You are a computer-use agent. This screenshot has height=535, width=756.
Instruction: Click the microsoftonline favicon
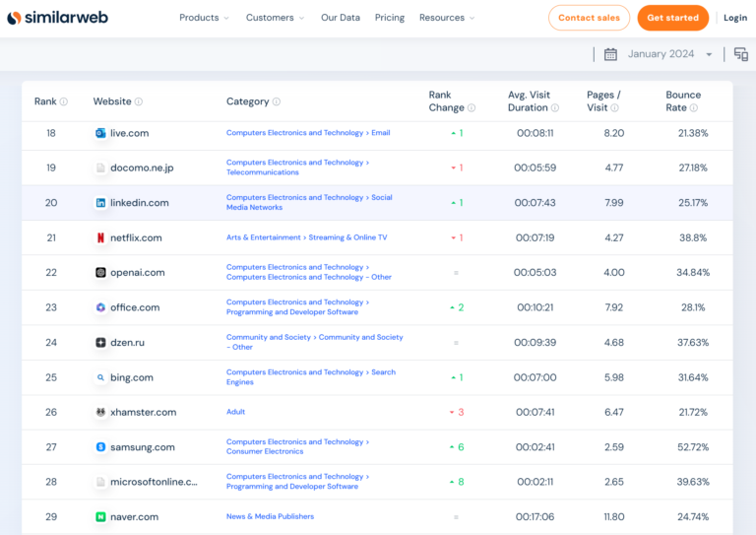point(100,482)
